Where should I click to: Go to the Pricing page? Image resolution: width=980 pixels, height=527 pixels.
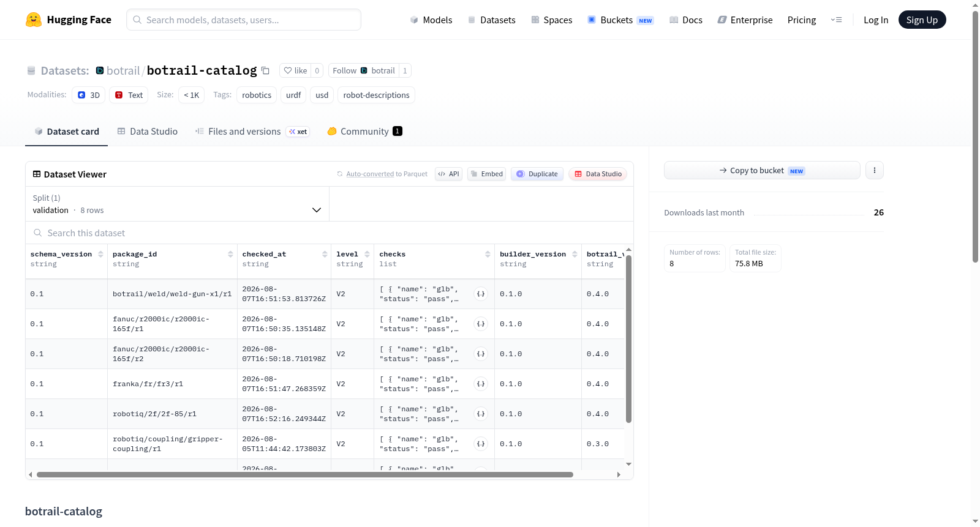pyautogui.click(x=802, y=20)
